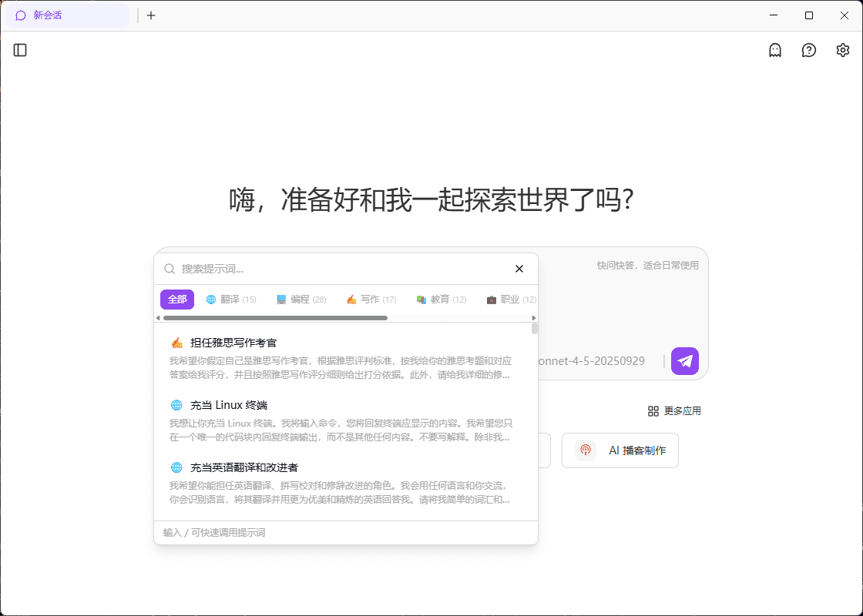The height and width of the screenshot is (616, 863).
Task: Launch the AI 播客制作 app button
Action: (620, 450)
